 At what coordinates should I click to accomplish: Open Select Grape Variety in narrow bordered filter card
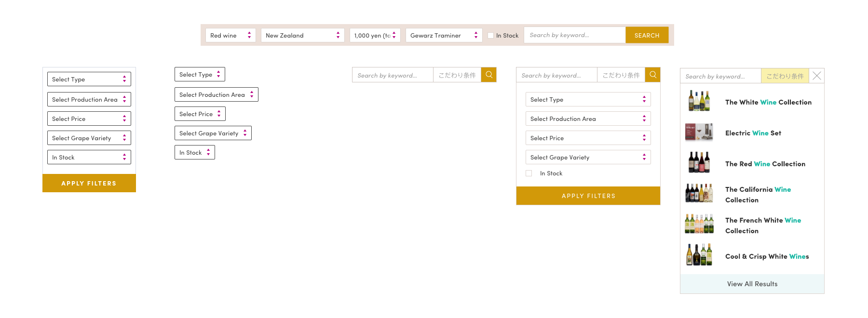(89, 138)
